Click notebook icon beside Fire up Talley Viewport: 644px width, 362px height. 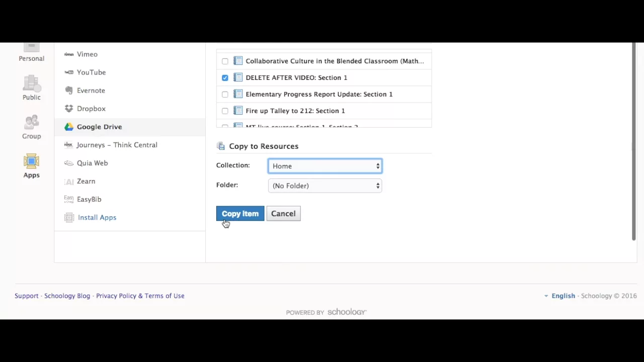[238, 111]
